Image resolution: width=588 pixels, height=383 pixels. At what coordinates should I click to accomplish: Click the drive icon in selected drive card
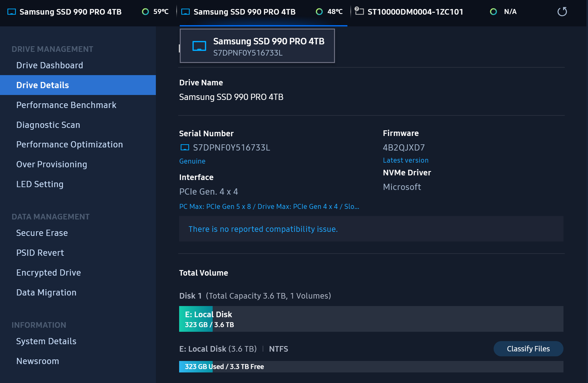pyautogui.click(x=199, y=46)
